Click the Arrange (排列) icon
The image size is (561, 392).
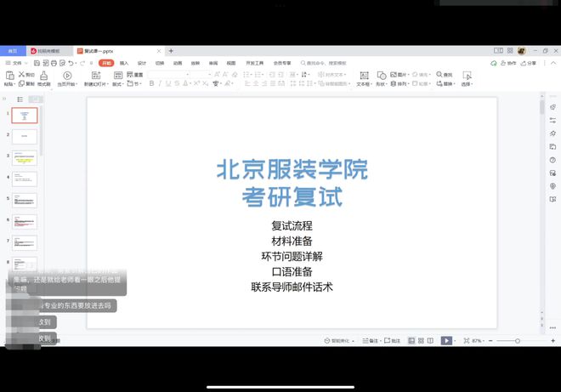394,83
